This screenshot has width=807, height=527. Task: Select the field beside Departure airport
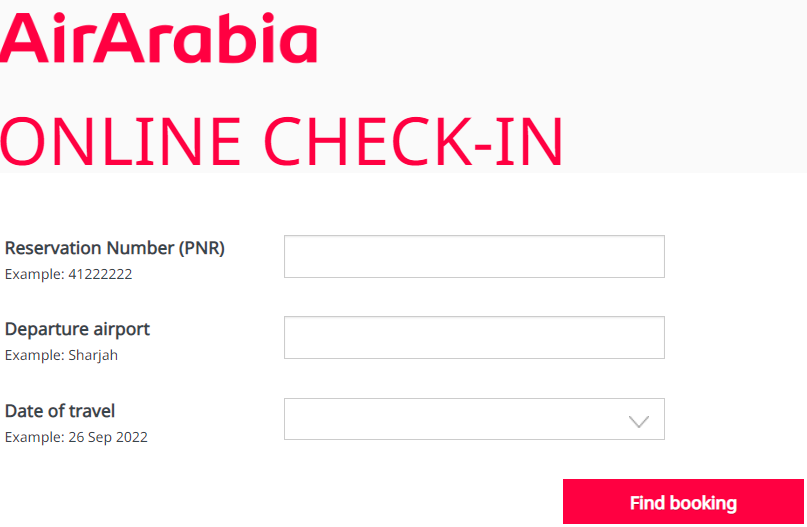pyautogui.click(x=474, y=338)
